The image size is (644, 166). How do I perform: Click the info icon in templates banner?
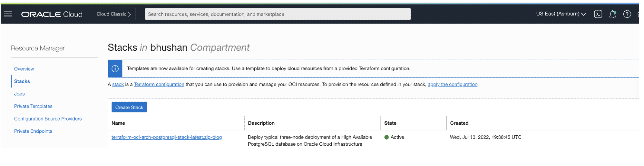pyautogui.click(x=115, y=68)
